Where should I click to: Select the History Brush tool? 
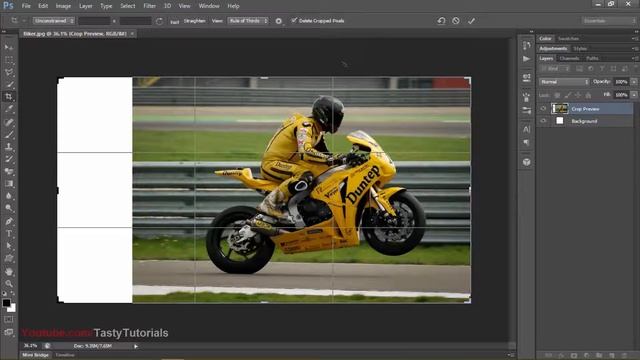point(9,159)
